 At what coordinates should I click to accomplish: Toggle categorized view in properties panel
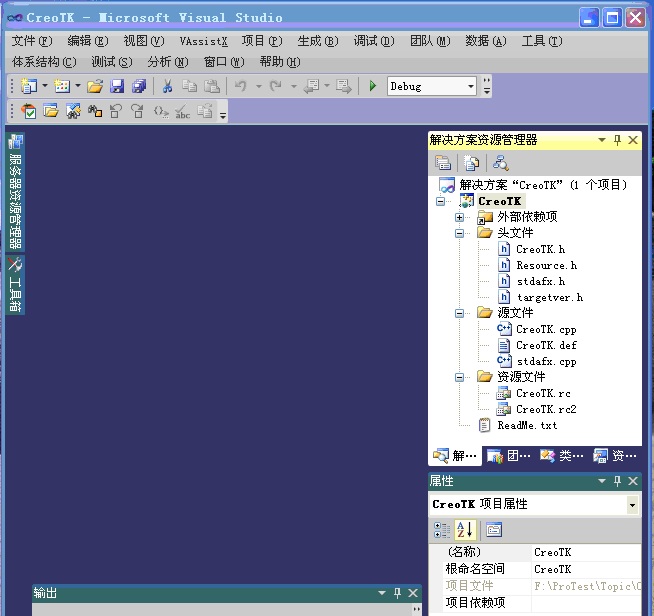442,530
